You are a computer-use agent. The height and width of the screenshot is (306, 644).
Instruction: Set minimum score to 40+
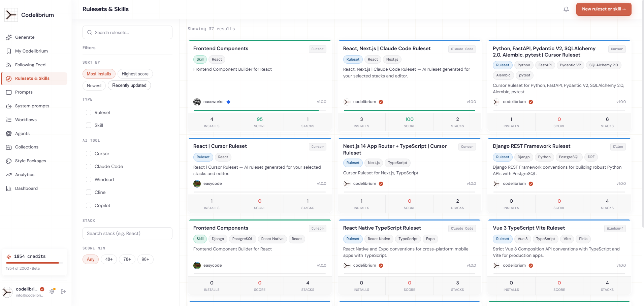click(x=109, y=259)
